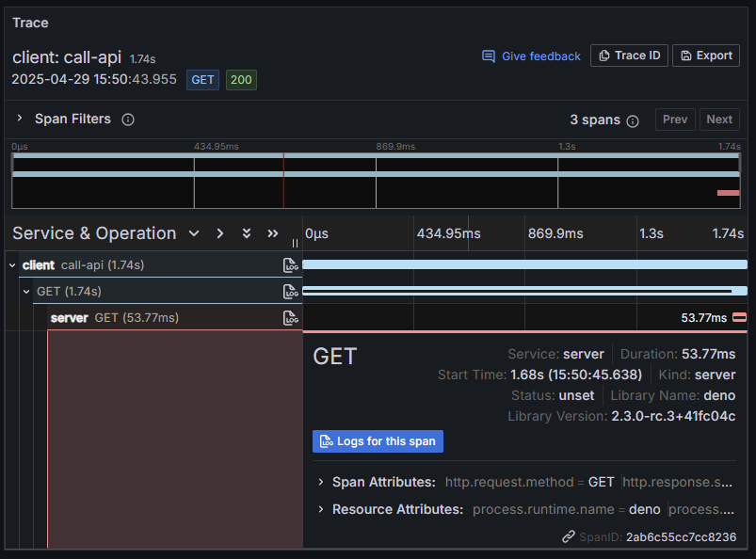The image size is (756, 559).
Task: Navigate to the Next span
Action: 718,120
